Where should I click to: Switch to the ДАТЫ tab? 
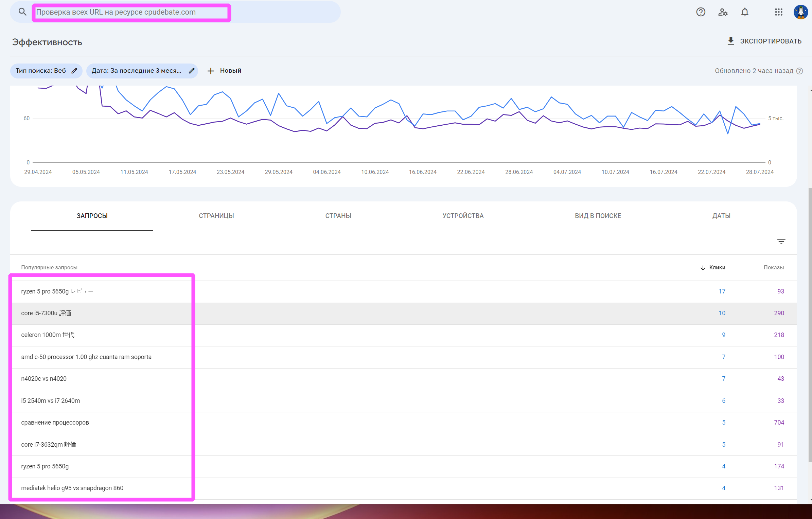(721, 216)
